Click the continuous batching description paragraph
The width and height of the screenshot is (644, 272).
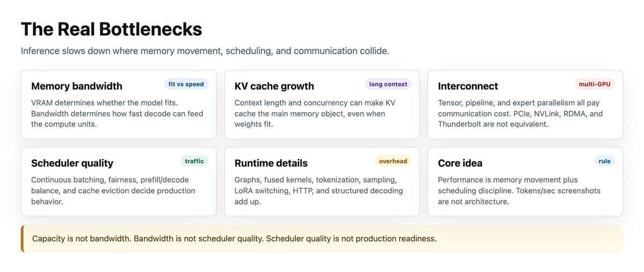coord(113,191)
